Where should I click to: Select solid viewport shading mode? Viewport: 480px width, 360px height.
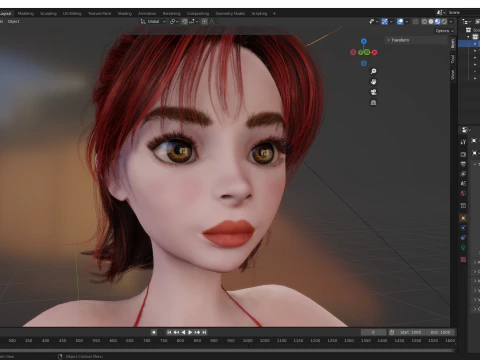coord(431,22)
